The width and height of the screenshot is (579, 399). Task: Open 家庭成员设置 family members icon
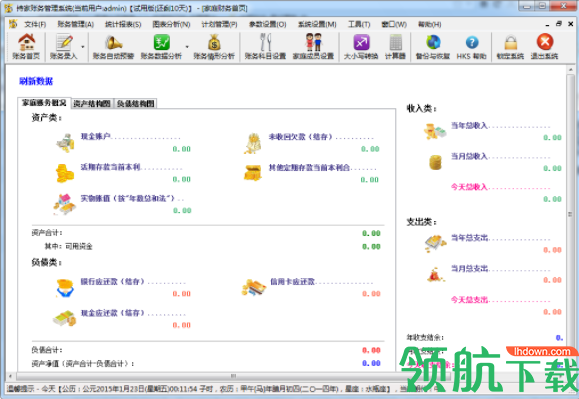click(314, 47)
